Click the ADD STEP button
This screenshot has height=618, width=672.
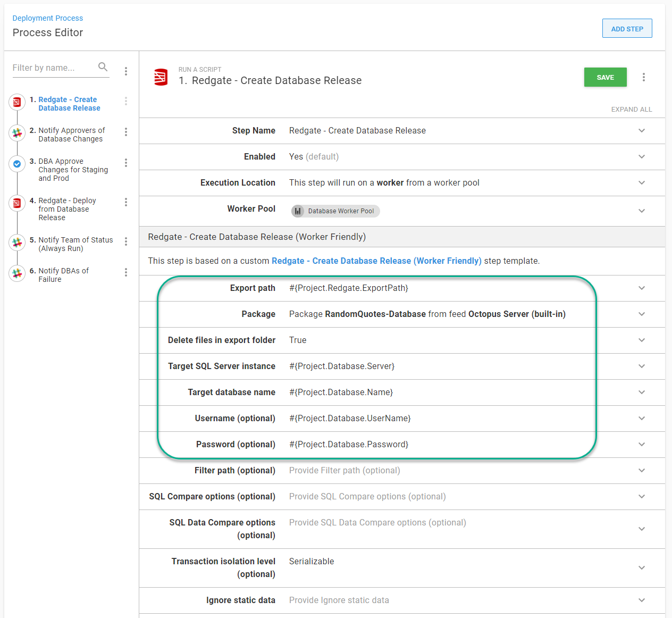627,29
